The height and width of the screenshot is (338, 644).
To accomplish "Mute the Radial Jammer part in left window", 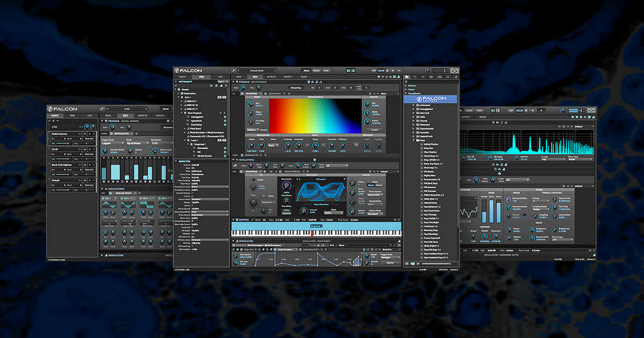I will (90, 134).
